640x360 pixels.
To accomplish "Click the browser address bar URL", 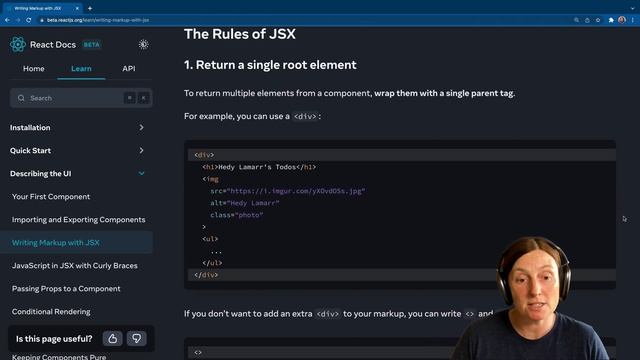I will [x=98, y=20].
